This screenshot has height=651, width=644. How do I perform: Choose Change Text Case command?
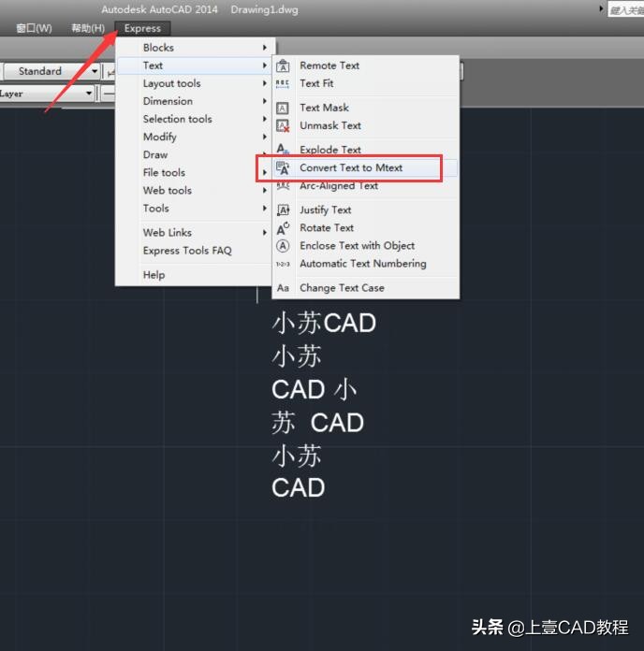coord(366,288)
